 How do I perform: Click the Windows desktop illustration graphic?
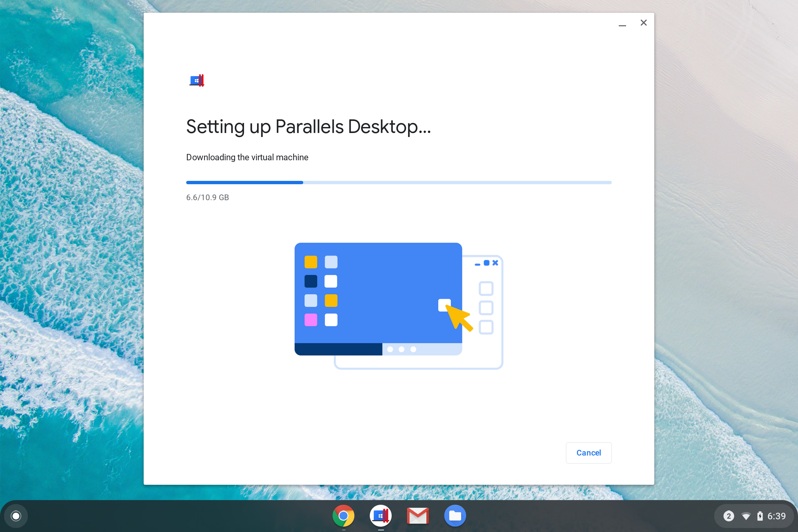[x=399, y=306]
